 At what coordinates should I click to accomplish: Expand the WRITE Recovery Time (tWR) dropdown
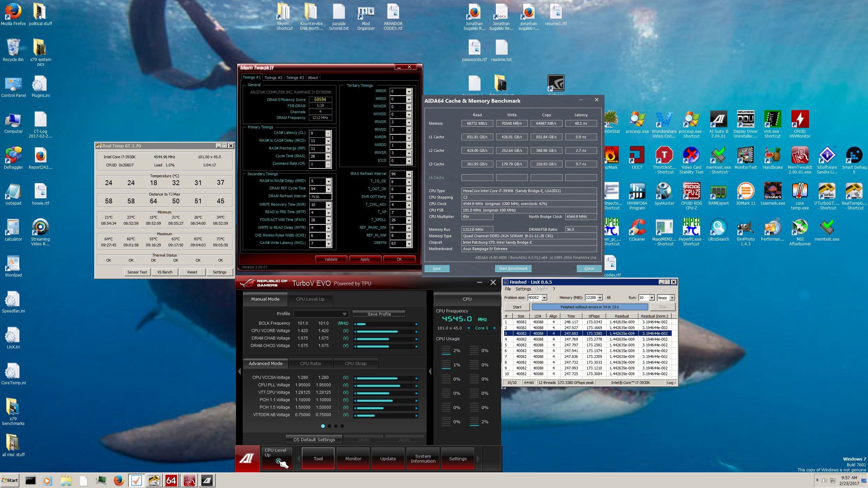[328, 205]
